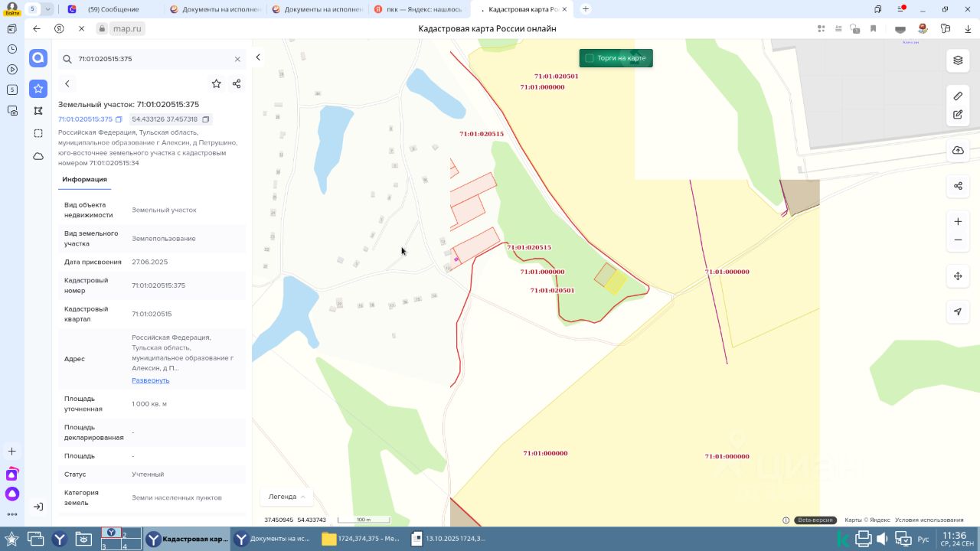Viewport: 980px width, 551px height.
Task: Open Alice assistant in the side panel
Action: click(12, 494)
